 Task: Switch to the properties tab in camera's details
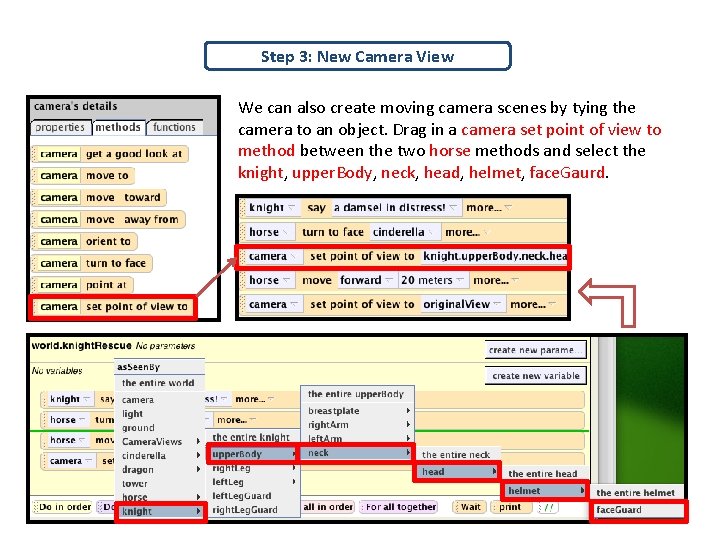pos(60,127)
